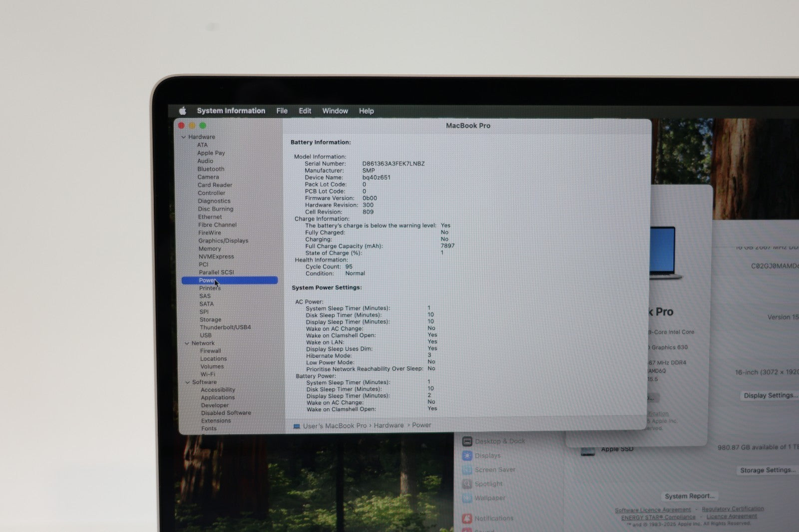Select Bluetooth in the sidebar
The width and height of the screenshot is (799, 532).
[211, 169]
